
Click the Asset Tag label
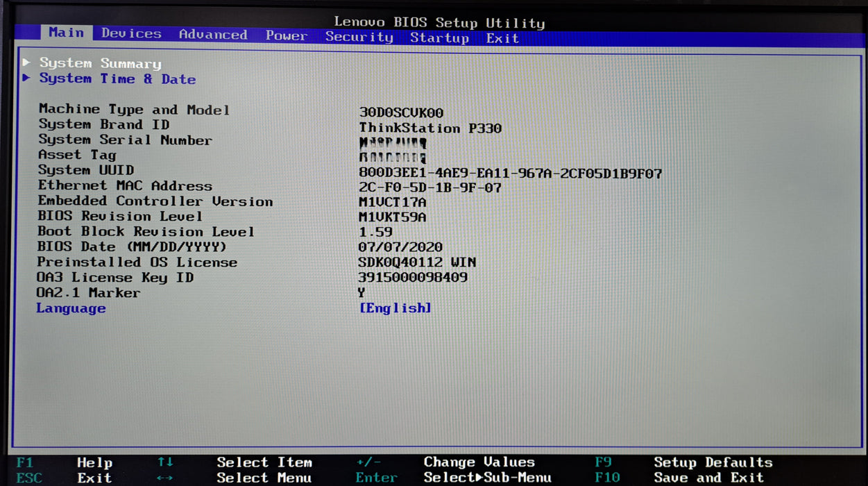coord(77,155)
